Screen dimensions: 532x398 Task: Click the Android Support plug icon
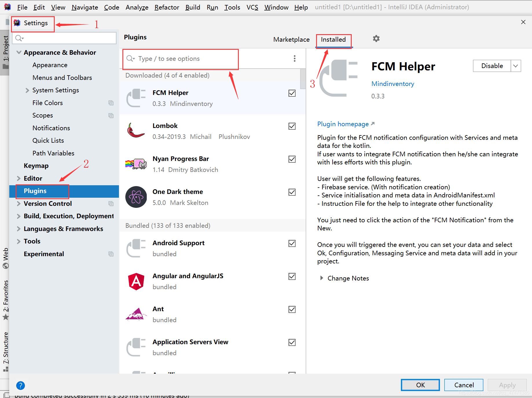coord(136,248)
